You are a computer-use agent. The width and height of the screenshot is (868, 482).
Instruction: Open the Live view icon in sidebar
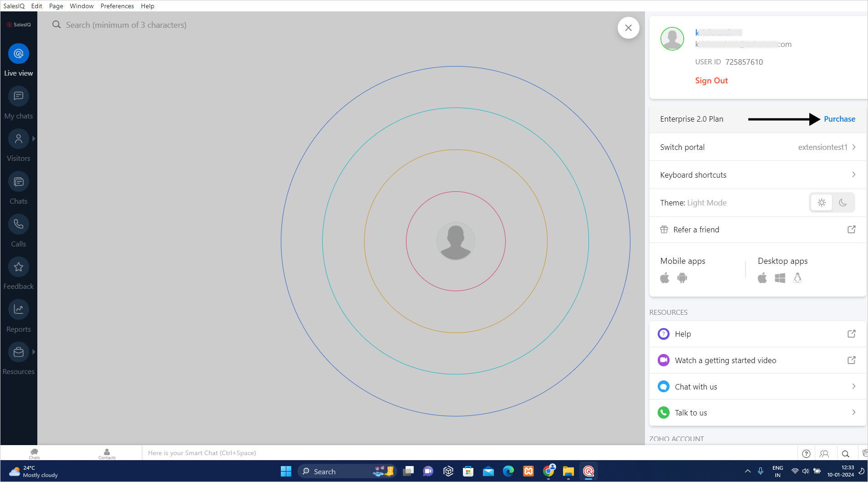click(19, 54)
